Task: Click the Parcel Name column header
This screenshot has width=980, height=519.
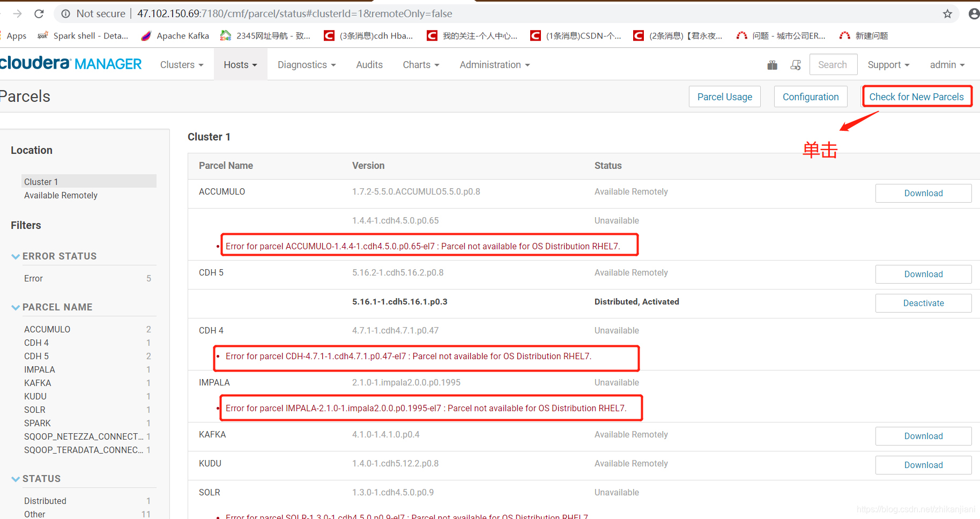Action: [x=226, y=166]
